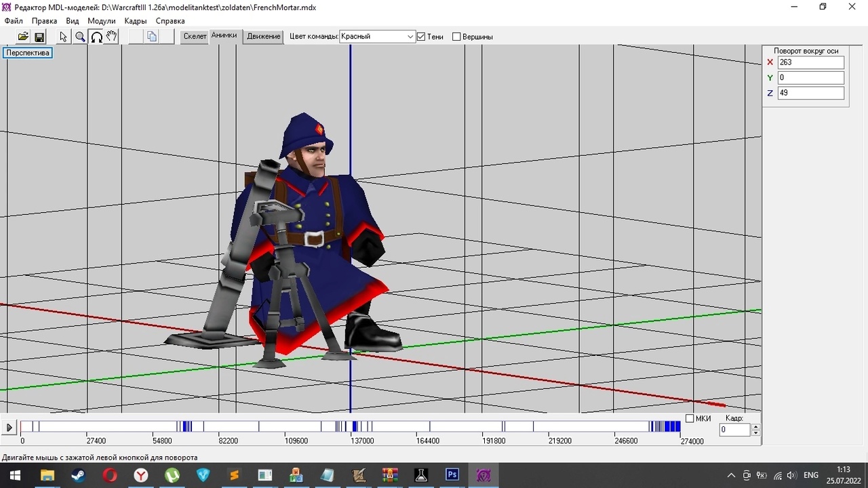Choose the rotate view tool
The height and width of the screenshot is (488, 868).
click(96, 37)
